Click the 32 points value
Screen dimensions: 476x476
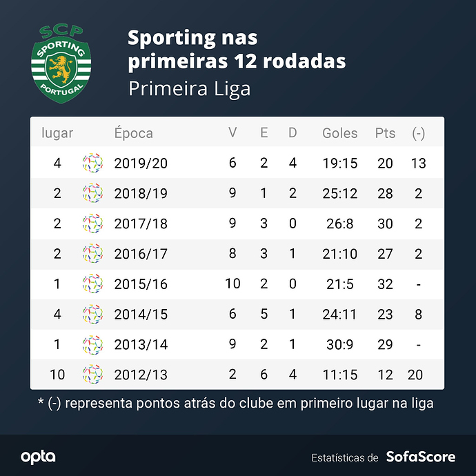tap(385, 284)
